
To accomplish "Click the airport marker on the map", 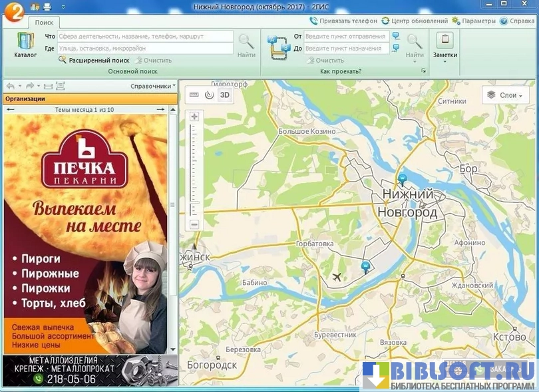I will tap(337, 277).
